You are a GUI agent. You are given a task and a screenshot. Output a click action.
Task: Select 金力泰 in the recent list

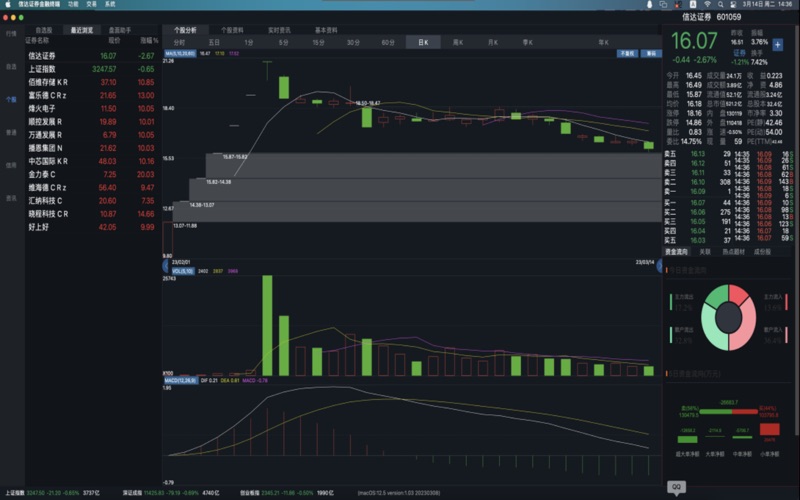[93, 174]
